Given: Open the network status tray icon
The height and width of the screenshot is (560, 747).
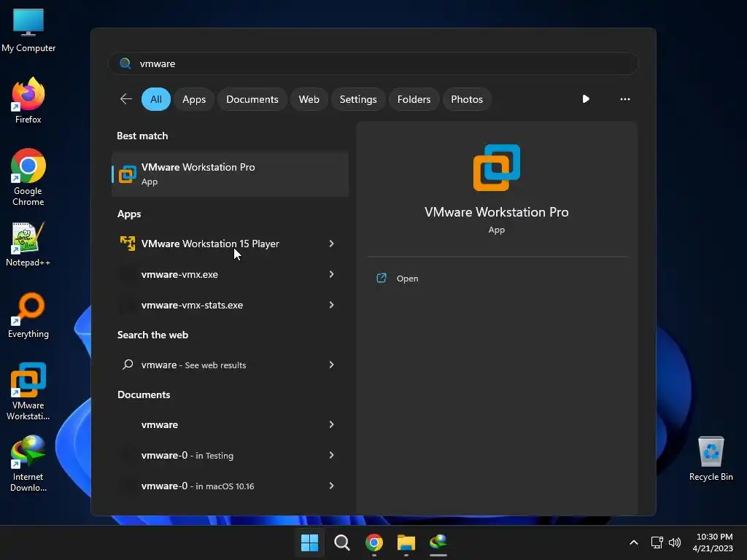Looking at the screenshot, I should 657,542.
